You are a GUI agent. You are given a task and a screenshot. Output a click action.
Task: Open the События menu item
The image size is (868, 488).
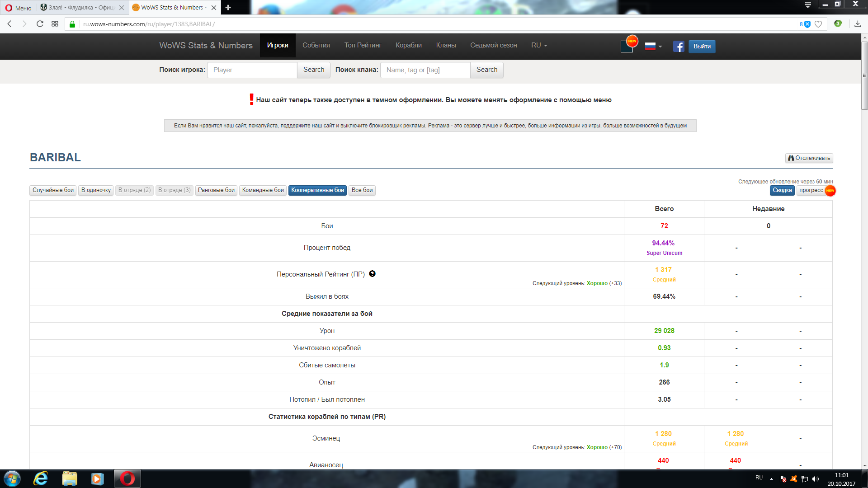316,45
